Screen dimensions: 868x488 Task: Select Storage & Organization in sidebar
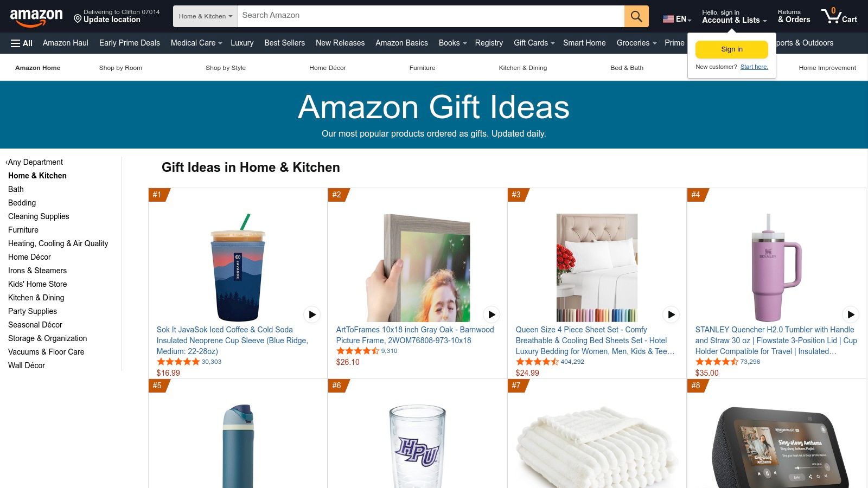tap(47, 338)
